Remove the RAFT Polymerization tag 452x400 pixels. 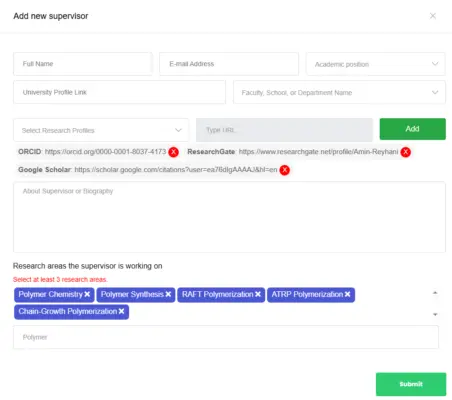click(258, 294)
